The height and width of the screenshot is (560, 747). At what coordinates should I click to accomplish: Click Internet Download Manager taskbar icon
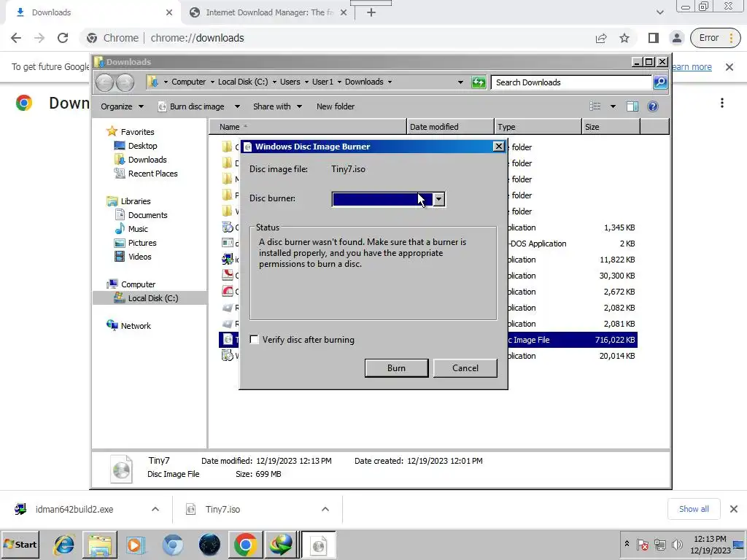(281, 545)
